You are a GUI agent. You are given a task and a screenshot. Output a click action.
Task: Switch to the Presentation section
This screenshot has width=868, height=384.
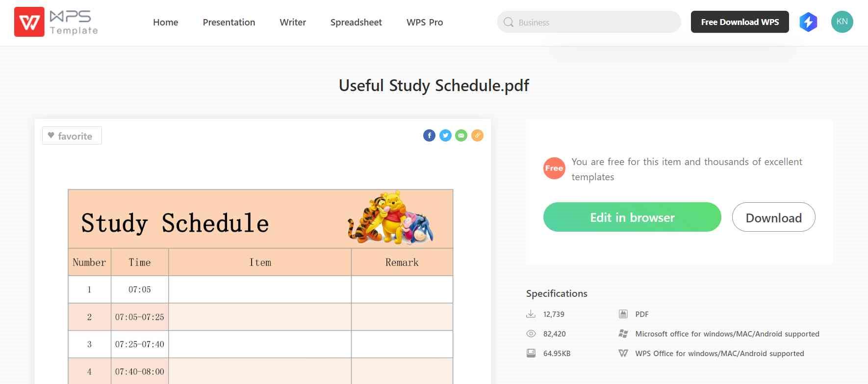pos(229,23)
